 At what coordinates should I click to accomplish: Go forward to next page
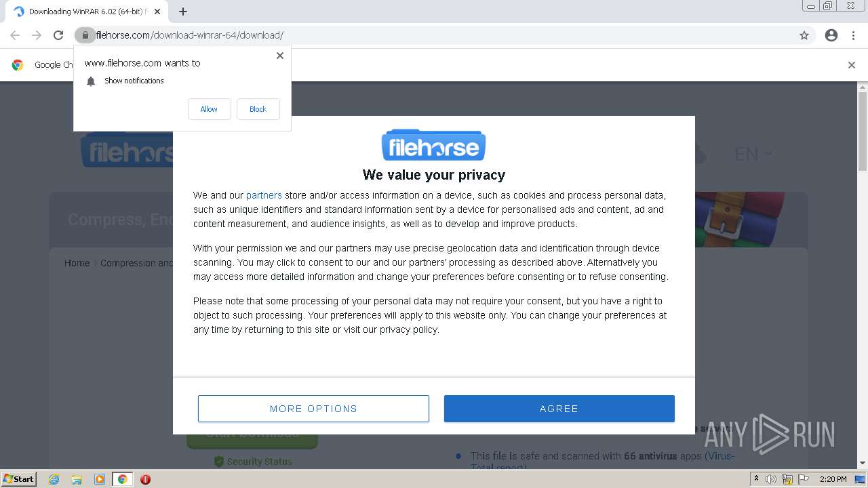click(x=37, y=35)
